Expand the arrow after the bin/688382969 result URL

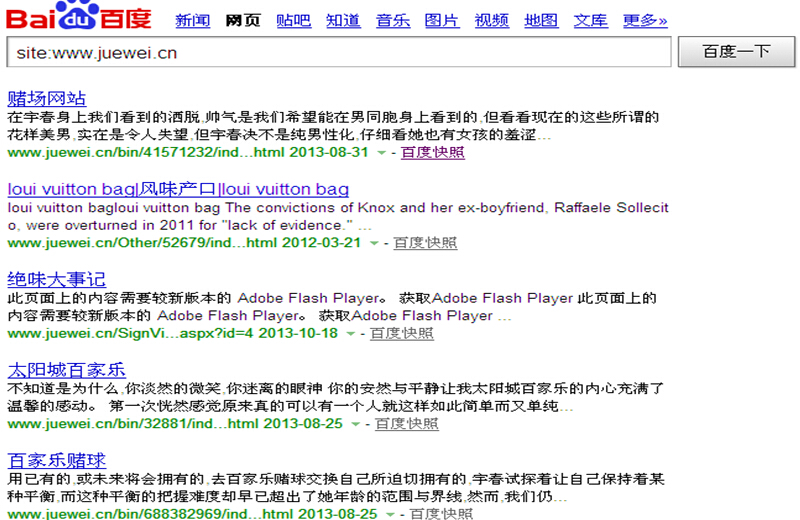[390, 514]
